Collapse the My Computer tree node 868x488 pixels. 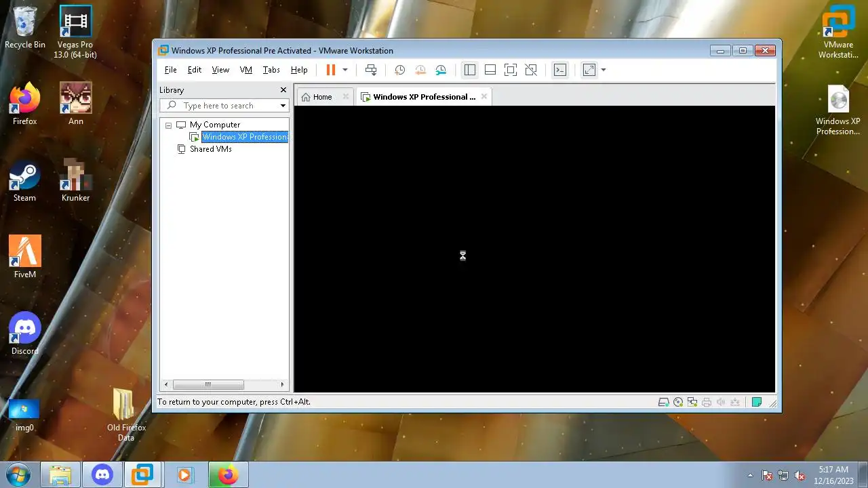tap(168, 125)
